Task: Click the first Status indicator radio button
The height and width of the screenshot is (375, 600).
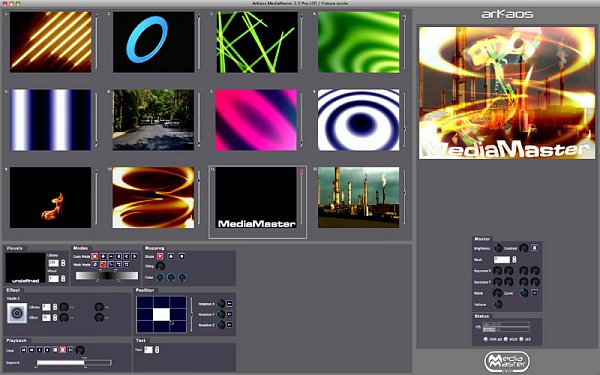Action: tap(486, 339)
